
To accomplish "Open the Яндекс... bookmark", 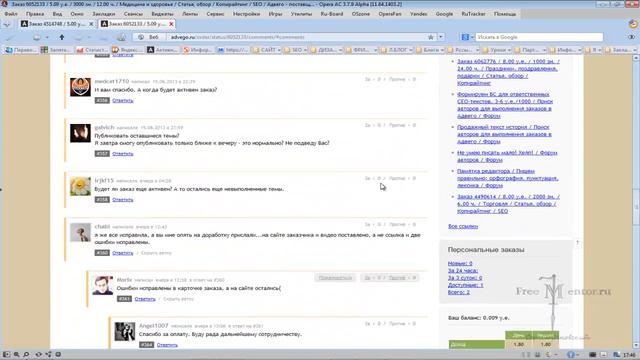I will click(128, 50).
